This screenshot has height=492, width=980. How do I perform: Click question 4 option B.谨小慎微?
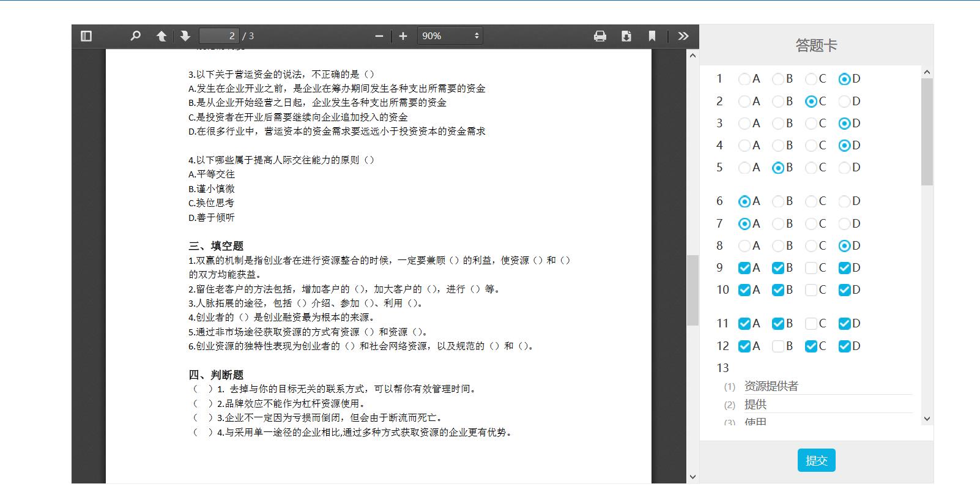click(x=212, y=189)
